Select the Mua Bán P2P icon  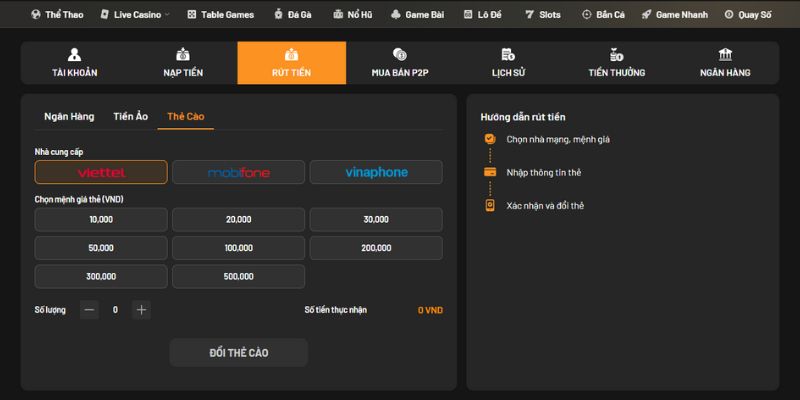(x=400, y=55)
